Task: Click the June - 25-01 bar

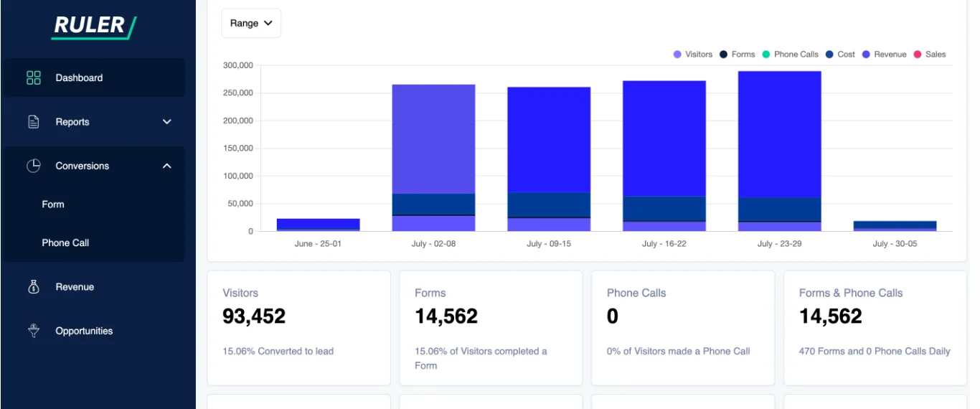Action: pyautogui.click(x=318, y=225)
